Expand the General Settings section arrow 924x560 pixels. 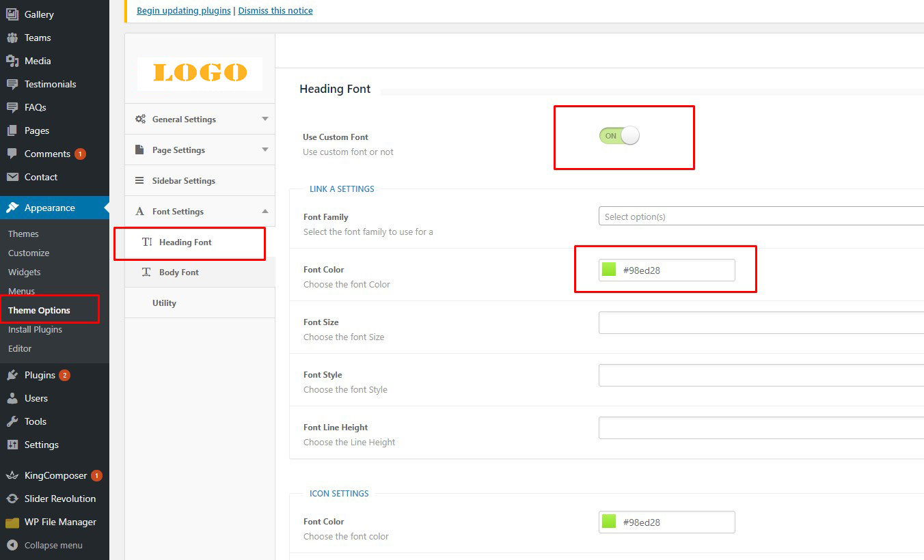(x=265, y=119)
